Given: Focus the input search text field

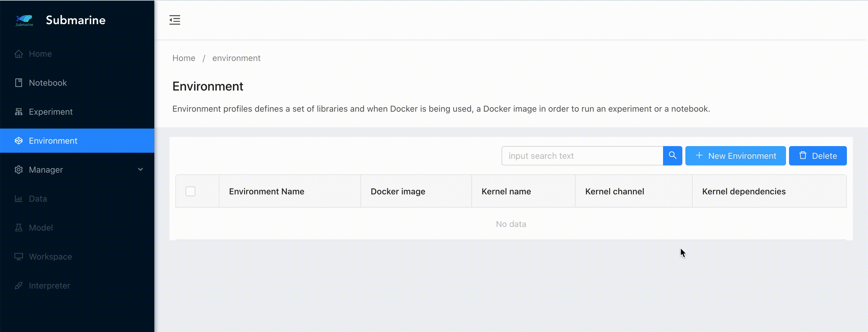Looking at the screenshot, I should [582, 156].
